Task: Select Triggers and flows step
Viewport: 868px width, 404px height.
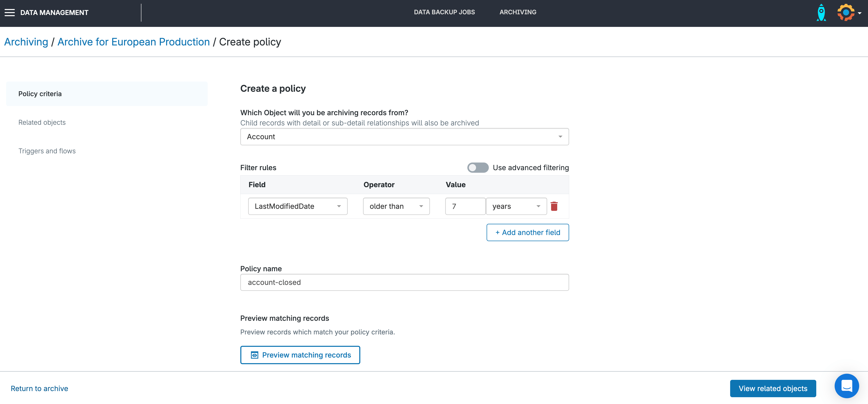Action: [47, 151]
